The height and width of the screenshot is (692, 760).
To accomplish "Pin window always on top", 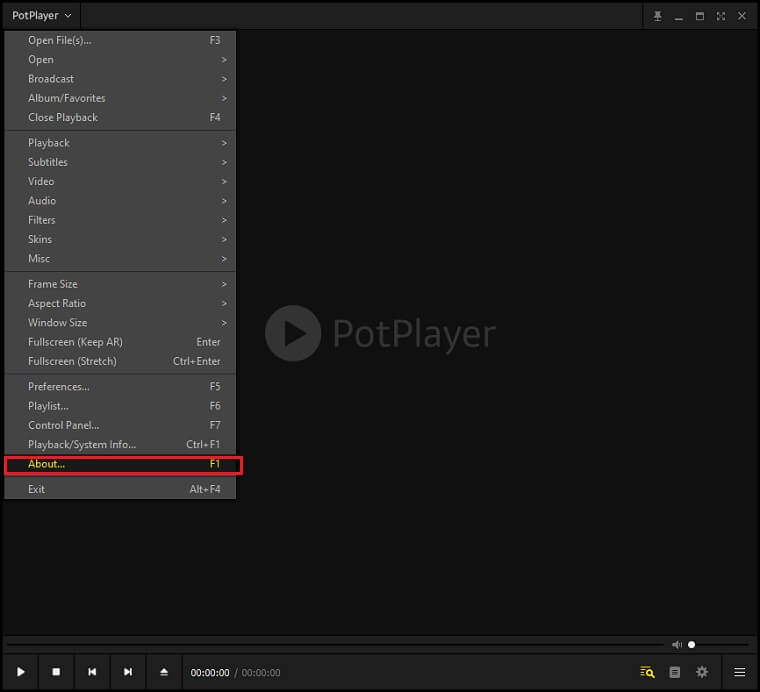I will click(x=658, y=16).
